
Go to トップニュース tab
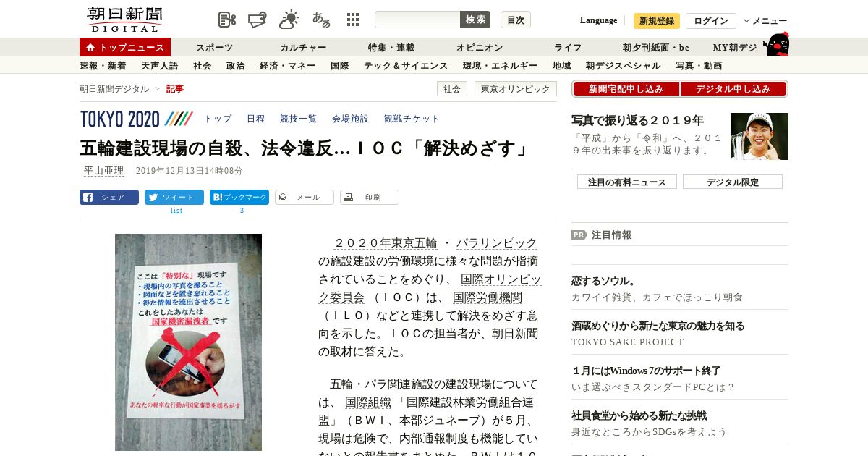click(x=125, y=47)
